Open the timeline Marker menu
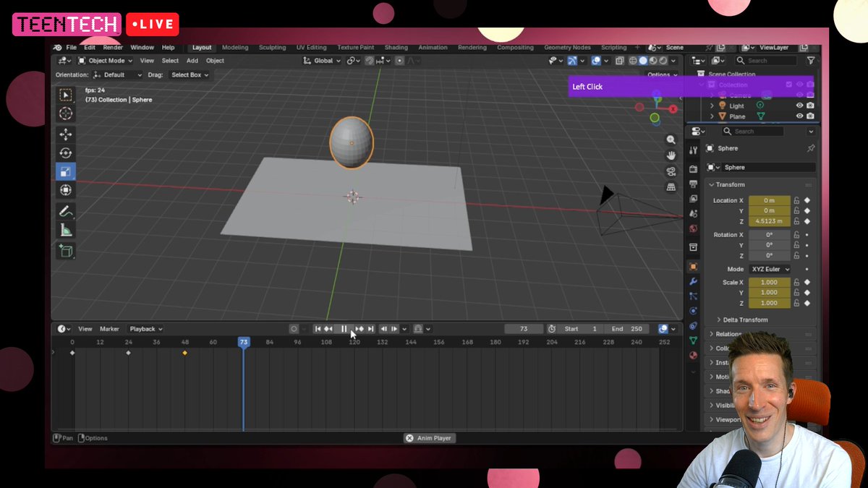This screenshot has width=868, height=488. click(109, 329)
